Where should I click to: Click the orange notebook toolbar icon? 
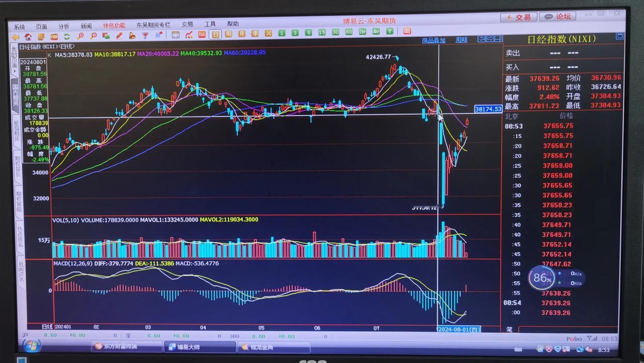[41, 37]
